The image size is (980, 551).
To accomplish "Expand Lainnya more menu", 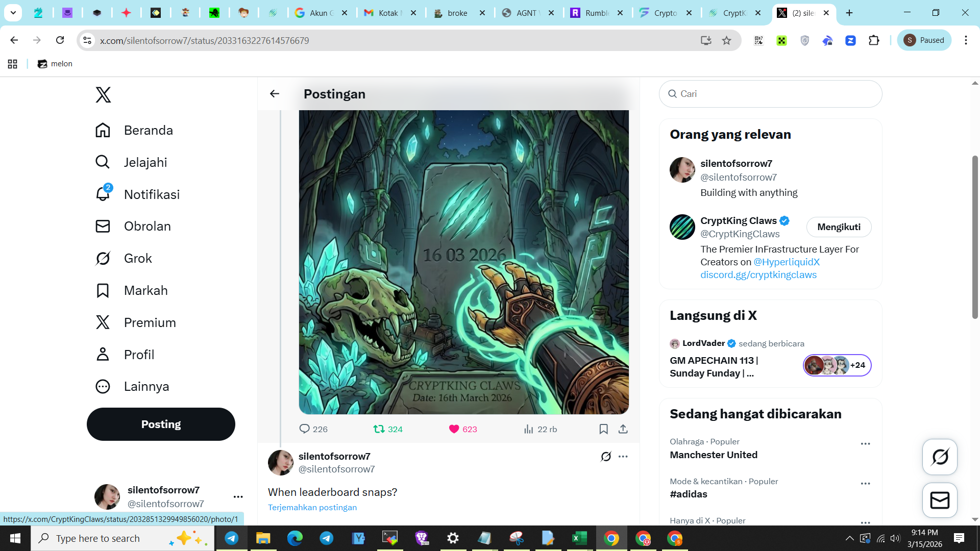I will click(x=132, y=386).
